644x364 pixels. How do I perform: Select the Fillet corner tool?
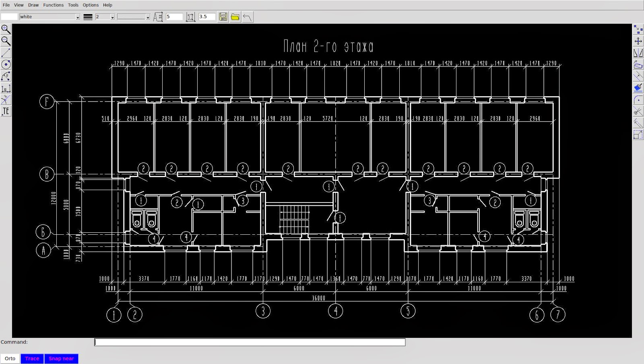[x=638, y=99]
